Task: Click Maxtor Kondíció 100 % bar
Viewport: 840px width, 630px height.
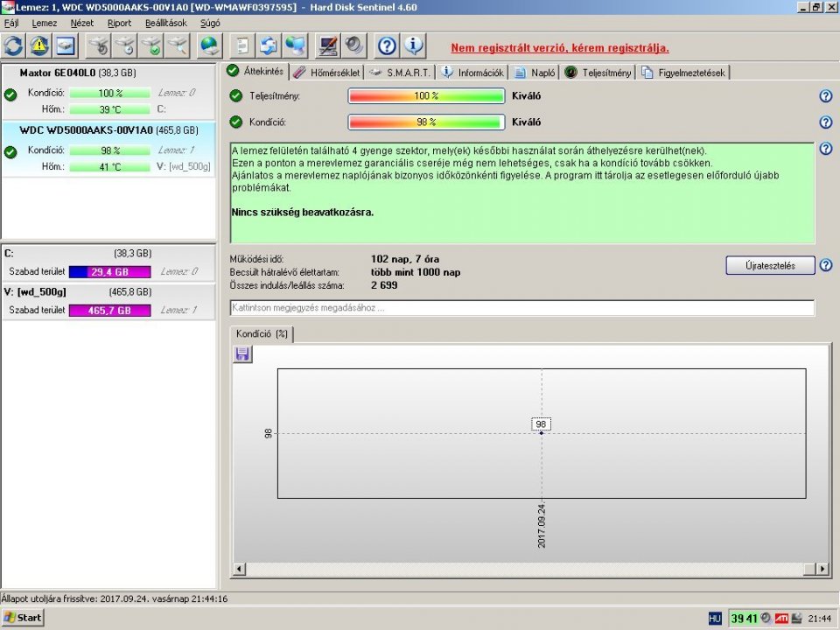Action: pyautogui.click(x=110, y=94)
